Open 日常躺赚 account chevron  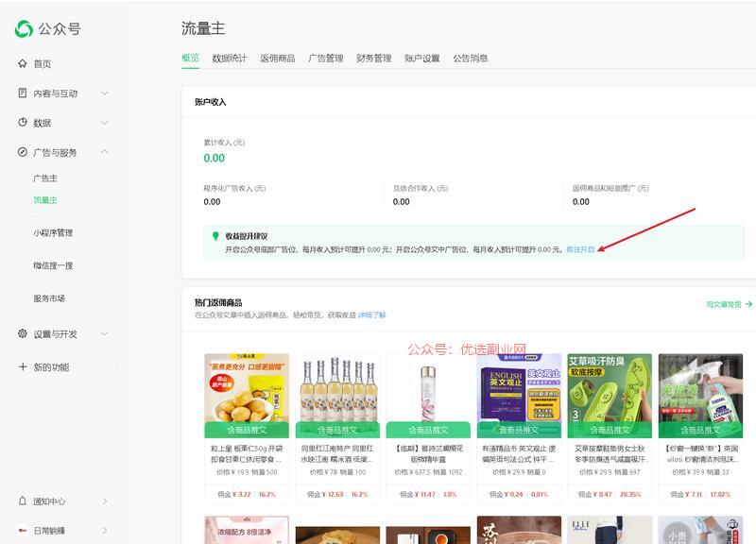(105, 531)
